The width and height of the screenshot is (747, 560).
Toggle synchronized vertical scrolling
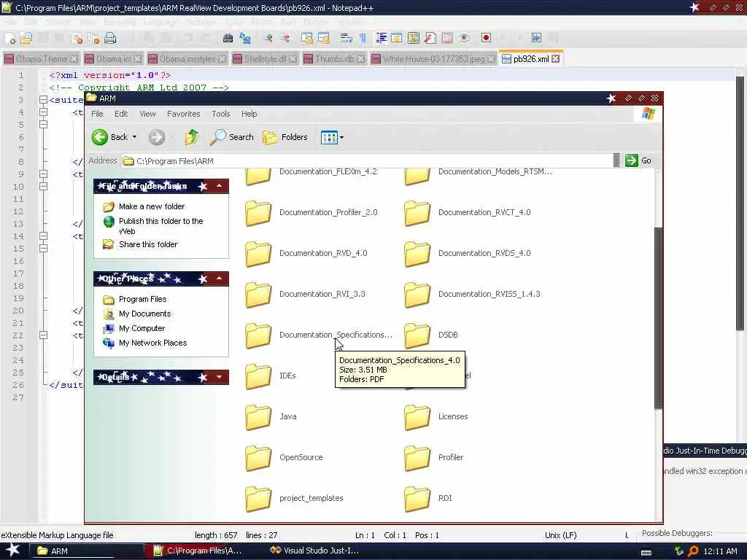pos(307,39)
